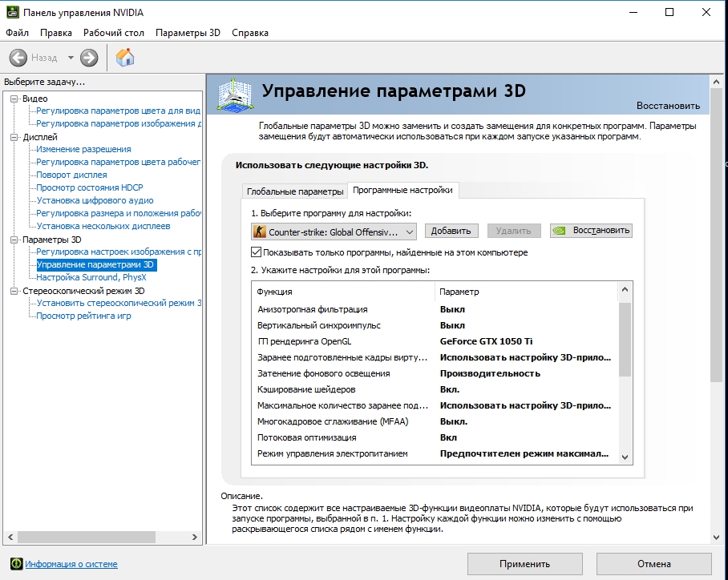Click Восстановить link in the header
Image resolution: width=728 pixels, height=580 pixels.
pos(668,106)
